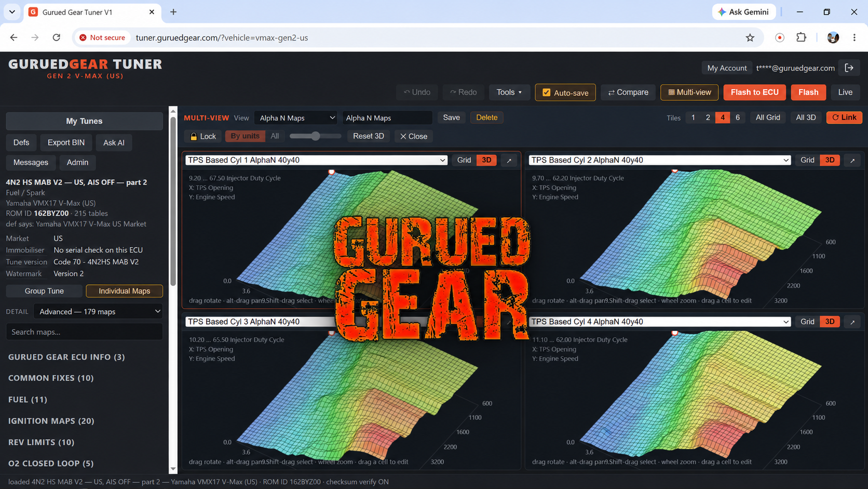Screen dimensions: 868x489
Task: Open the browser extensions puzzle icon
Action: coord(801,37)
